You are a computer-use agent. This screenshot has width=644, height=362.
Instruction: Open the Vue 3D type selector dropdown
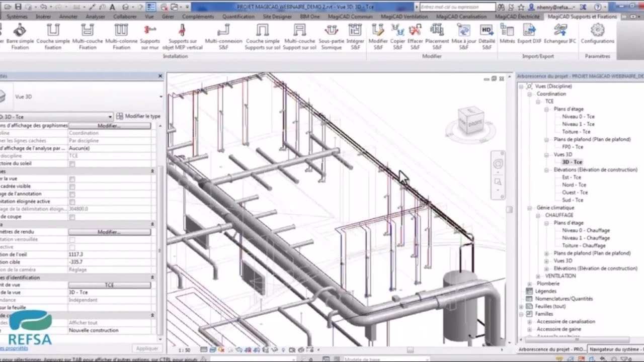click(x=161, y=97)
